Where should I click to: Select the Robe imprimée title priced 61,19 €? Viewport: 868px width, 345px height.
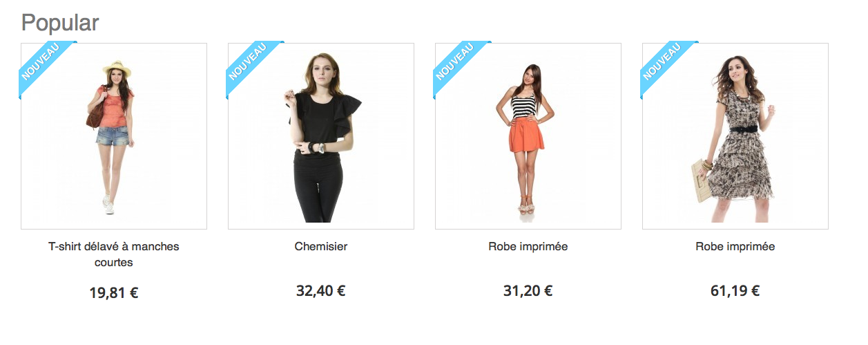coord(735,247)
